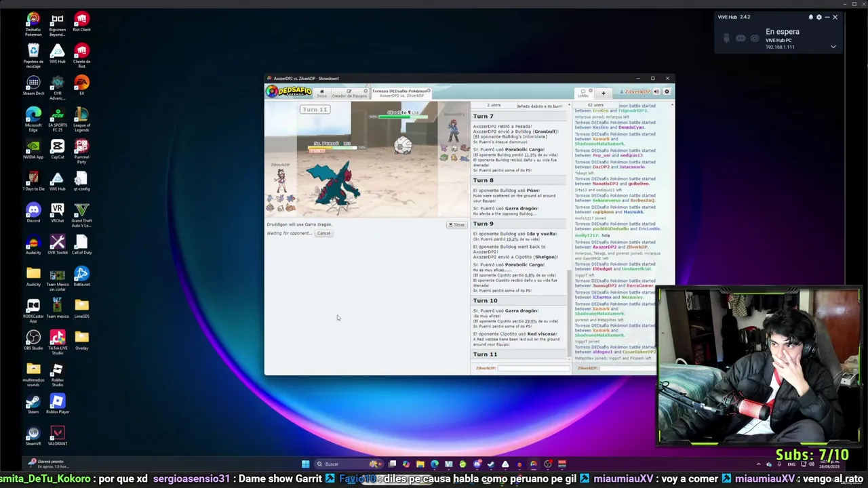The image size is (868, 488).
Task: Open VIVE Hub settings gear
Action: tap(818, 17)
